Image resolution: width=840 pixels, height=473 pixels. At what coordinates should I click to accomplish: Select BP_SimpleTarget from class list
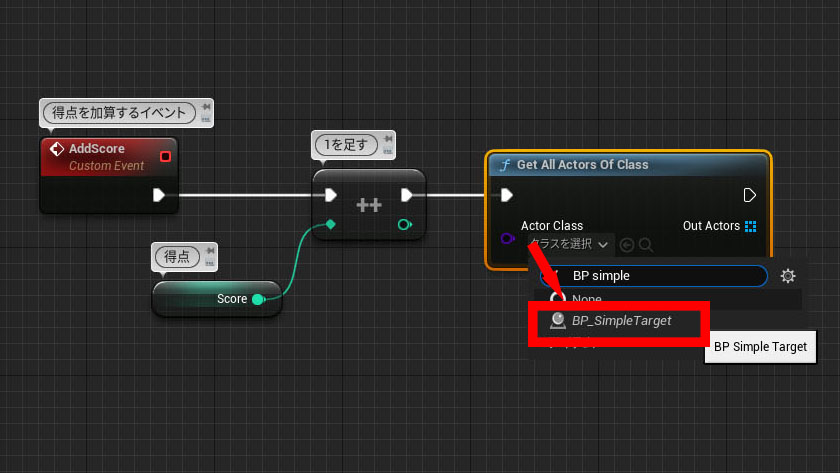pos(619,320)
